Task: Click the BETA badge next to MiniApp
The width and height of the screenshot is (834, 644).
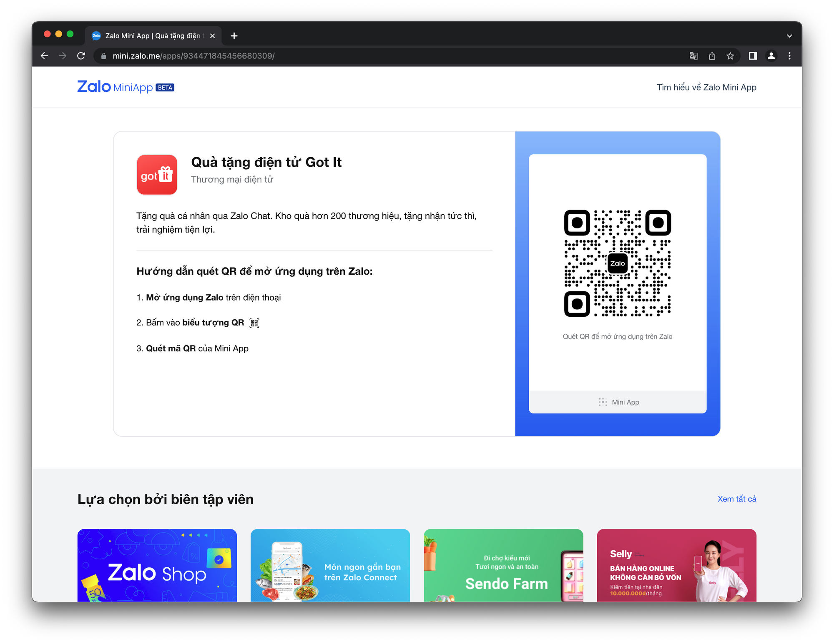Action: (x=165, y=88)
